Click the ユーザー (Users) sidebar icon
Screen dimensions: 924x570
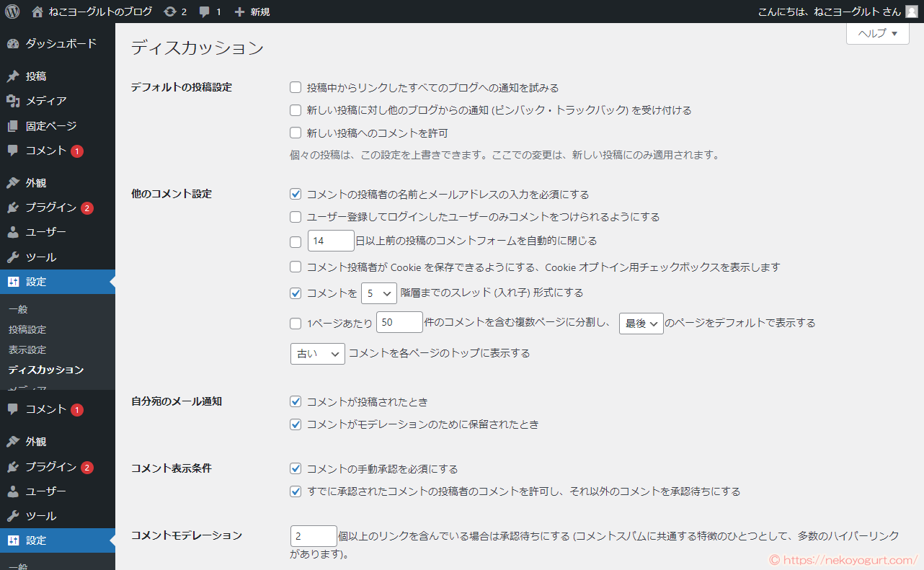[13, 231]
